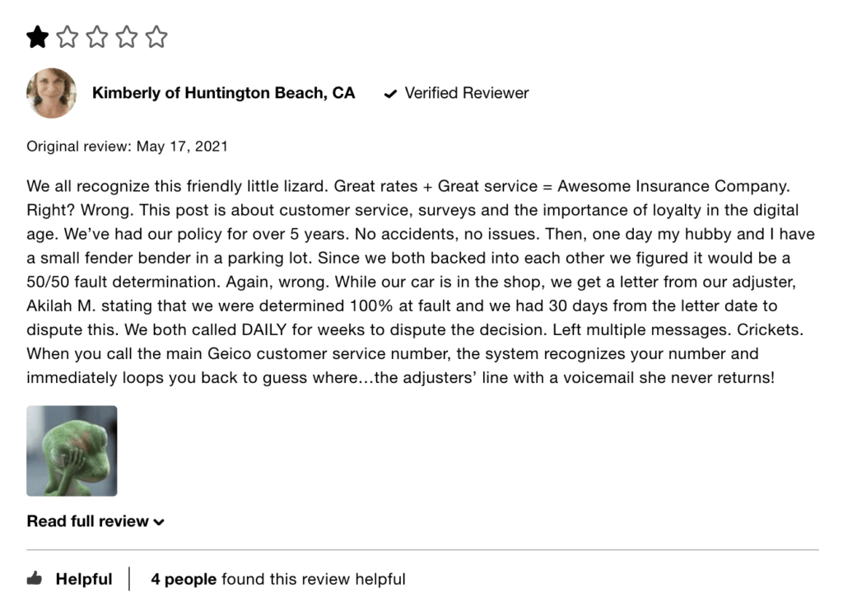Click the review body paragraph text
This screenshot has width=843, height=616.
(x=412, y=282)
